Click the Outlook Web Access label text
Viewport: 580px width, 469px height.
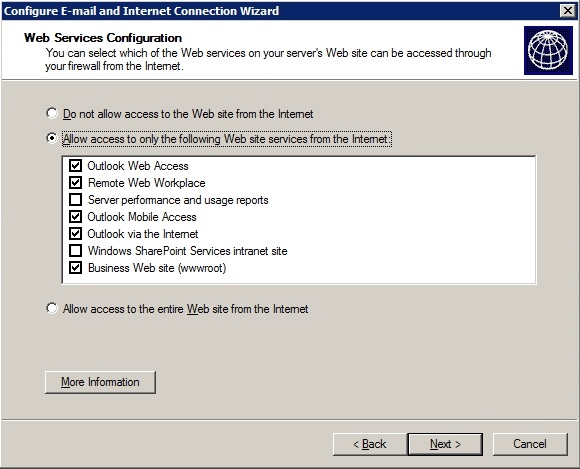138,166
